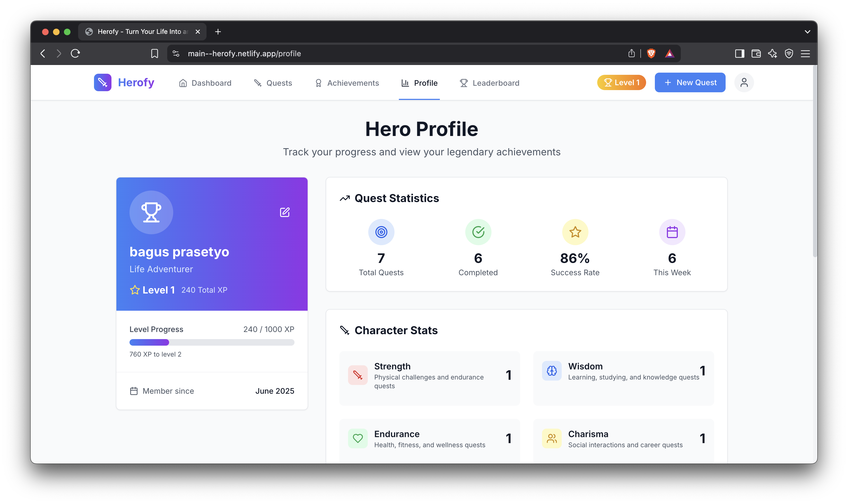Switch to the Achievements tab

[346, 83]
